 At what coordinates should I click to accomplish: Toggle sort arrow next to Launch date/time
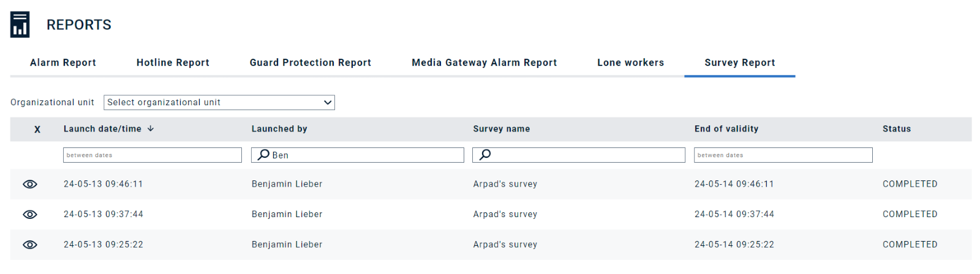[151, 129]
